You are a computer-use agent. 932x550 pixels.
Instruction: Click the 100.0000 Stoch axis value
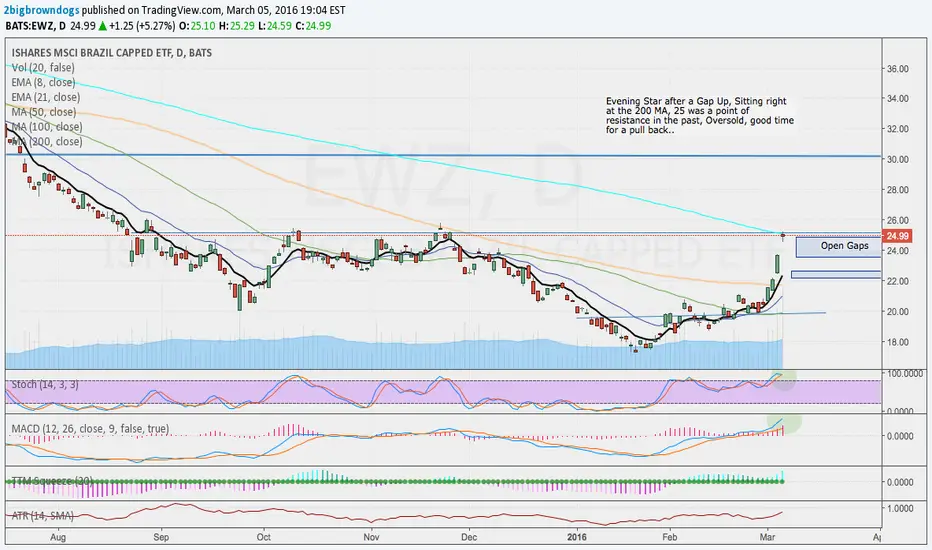click(903, 373)
